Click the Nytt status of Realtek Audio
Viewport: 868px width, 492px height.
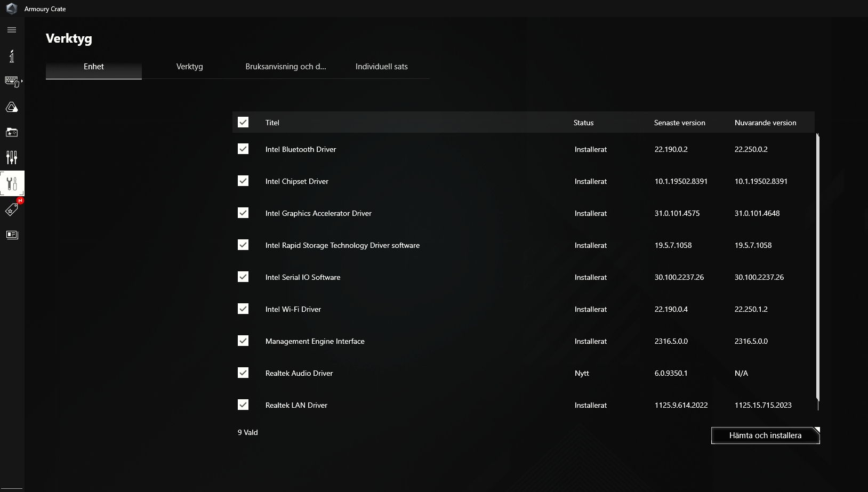point(582,373)
